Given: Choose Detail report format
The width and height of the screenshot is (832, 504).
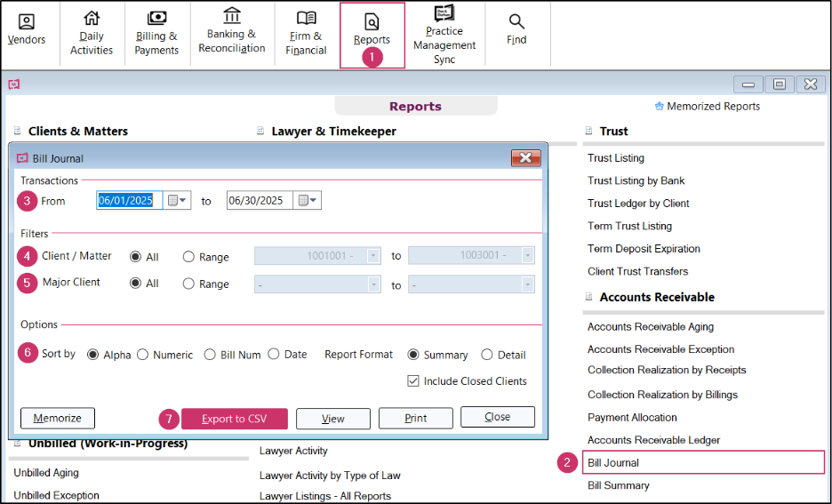Looking at the screenshot, I should point(486,355).
